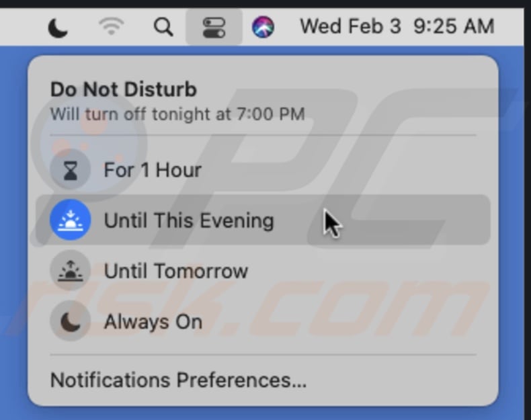531x420 pixels.
Task: Click the hourglass icon for 1 hour
Action: click(x=71, y=169)
